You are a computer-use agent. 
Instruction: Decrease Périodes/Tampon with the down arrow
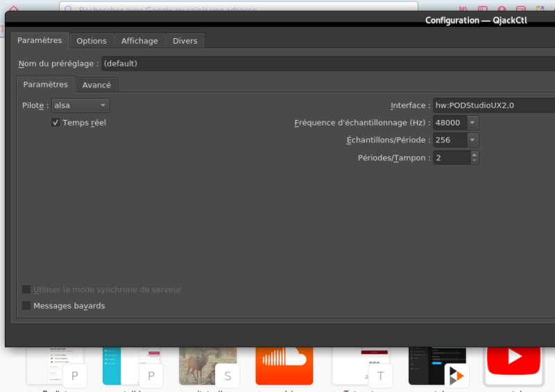(475, 161)
